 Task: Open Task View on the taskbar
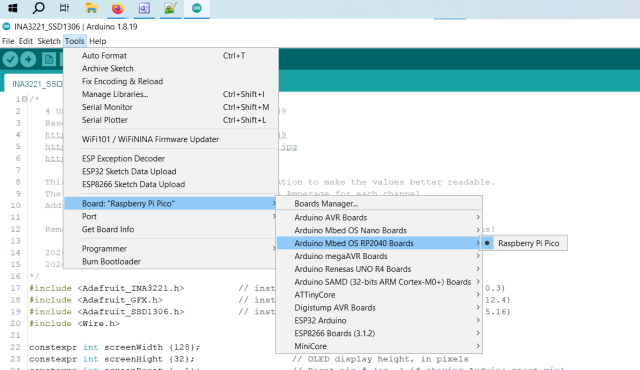[64, 8]
